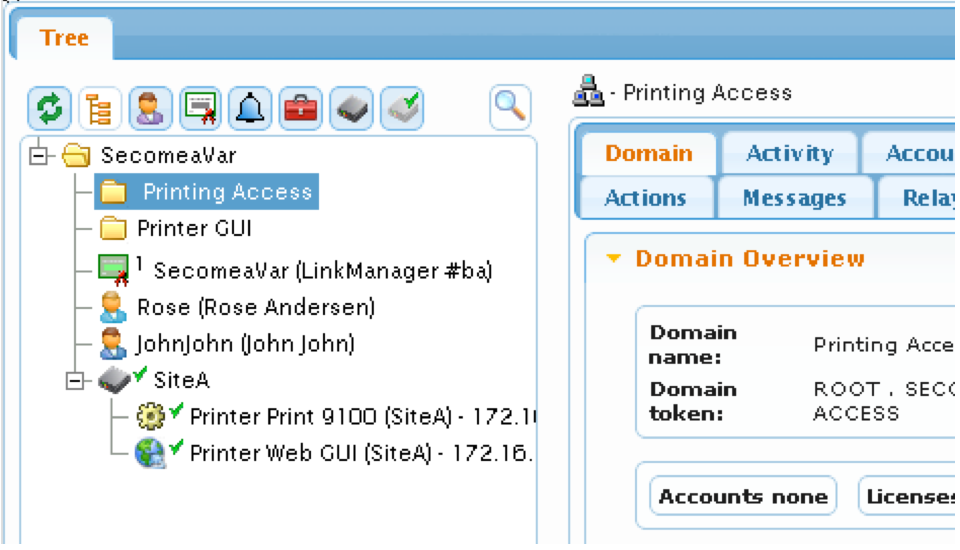
Task: Click the orange tree structure toolbar icon
Action: pos(99,108)
